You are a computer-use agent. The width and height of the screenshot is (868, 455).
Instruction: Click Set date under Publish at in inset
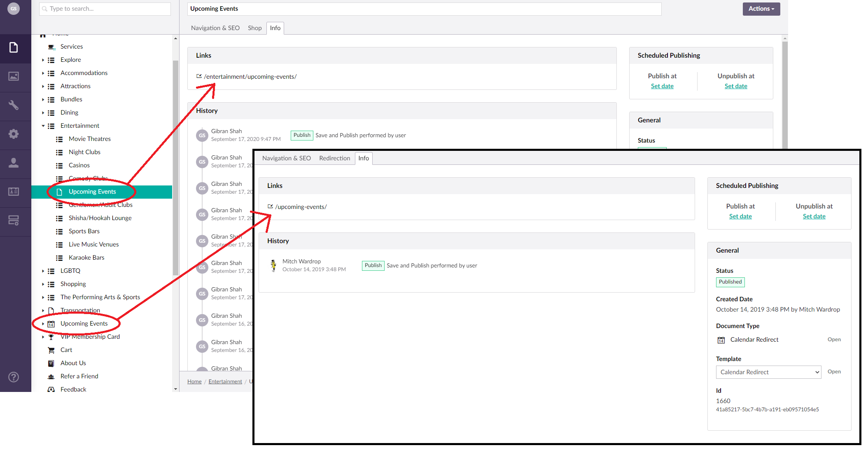(x=740, y=216)
